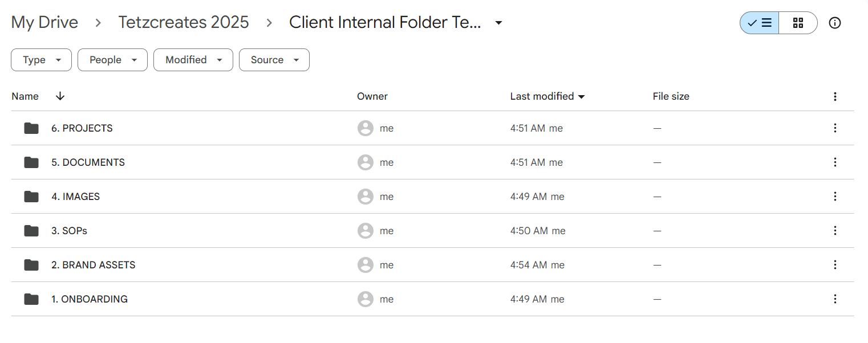Switch to list layout view
Viewport: 868px width, 343px height.
[x=760, y=23]
